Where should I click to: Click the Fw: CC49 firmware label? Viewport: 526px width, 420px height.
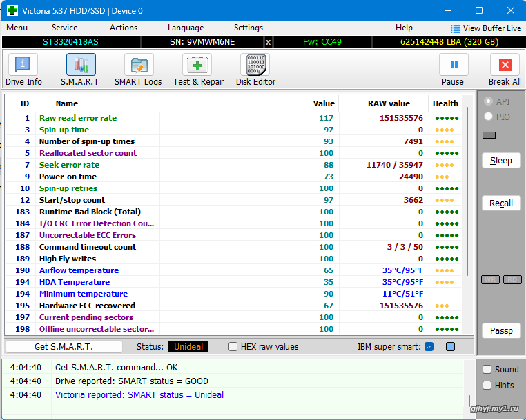[x=322, y=42]
